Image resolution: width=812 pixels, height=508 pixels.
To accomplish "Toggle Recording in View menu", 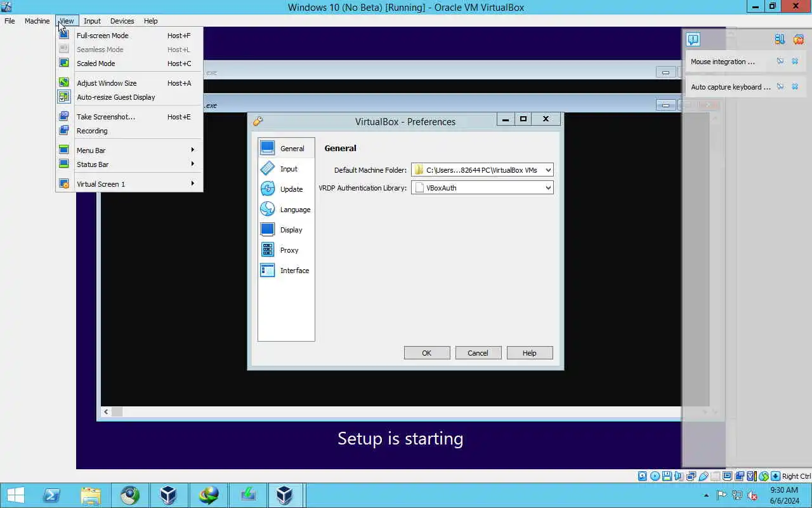I will (x=129, y=131).
